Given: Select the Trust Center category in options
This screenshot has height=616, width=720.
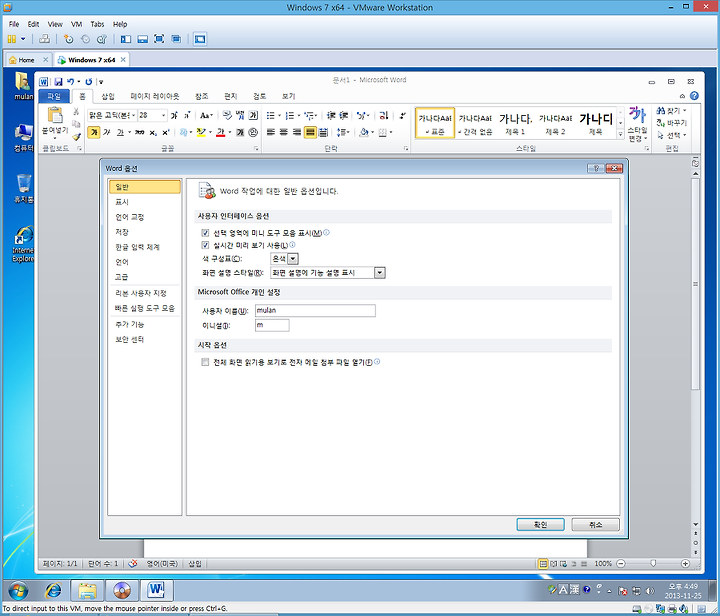Looking at the screenshot, I should pyautogui.click(x=145, y=340).
